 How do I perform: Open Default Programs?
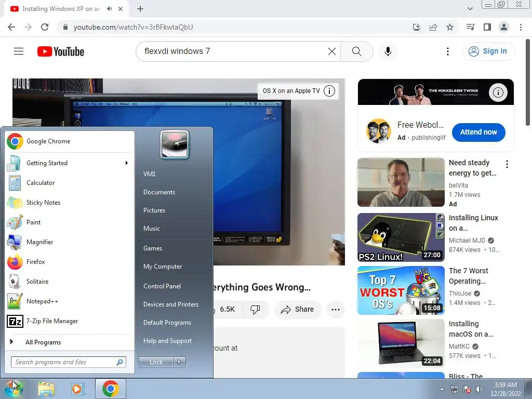(167, 323)
